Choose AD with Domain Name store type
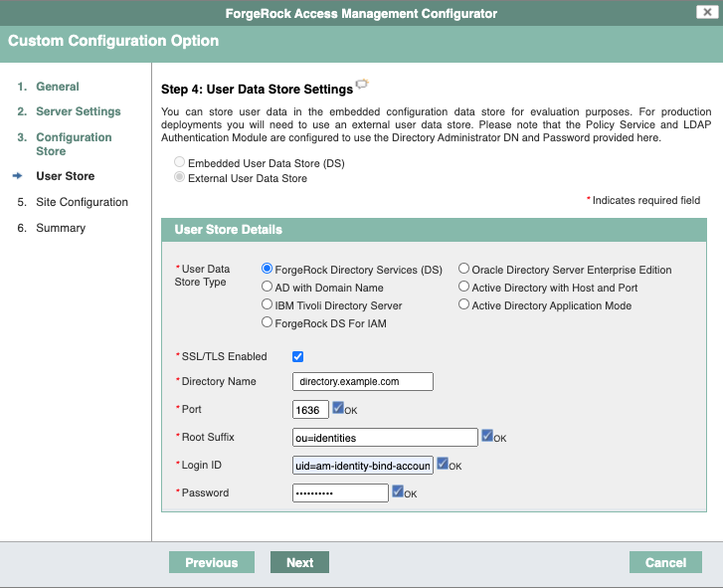 point(267,287)
